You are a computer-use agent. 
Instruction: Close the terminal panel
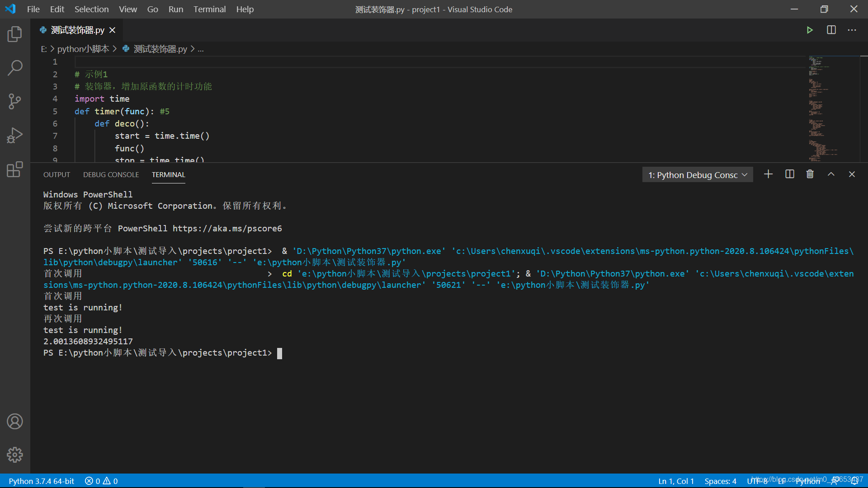[x=852, y=174]
